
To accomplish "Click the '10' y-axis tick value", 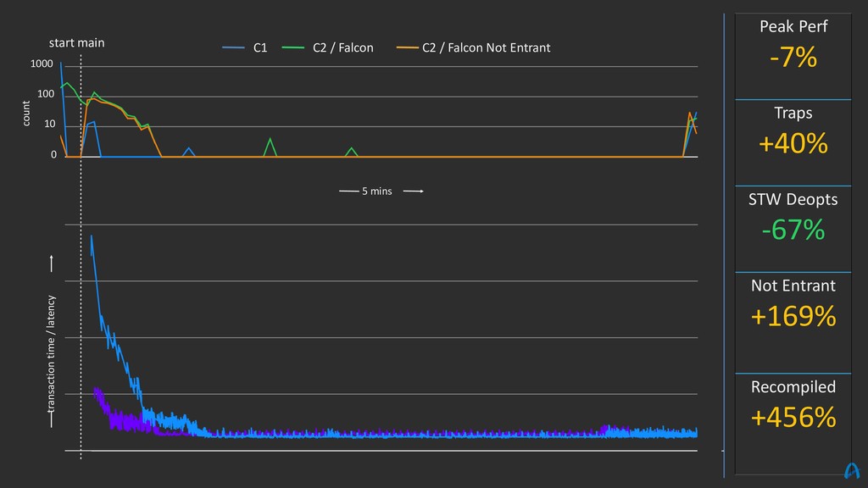I will click(50, 124).
